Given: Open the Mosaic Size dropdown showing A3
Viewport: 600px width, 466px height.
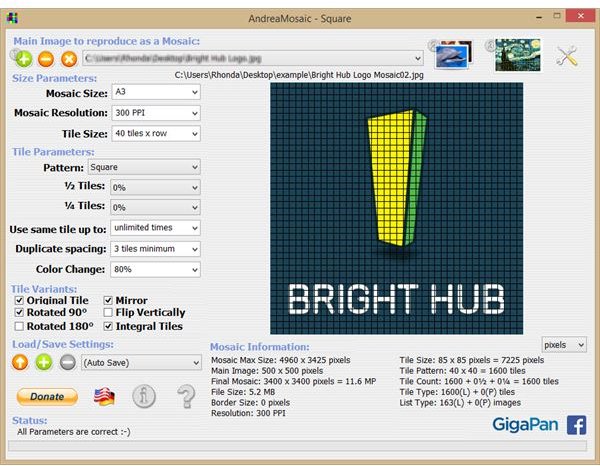Looking at the screenshot, I should coord(156,92).
